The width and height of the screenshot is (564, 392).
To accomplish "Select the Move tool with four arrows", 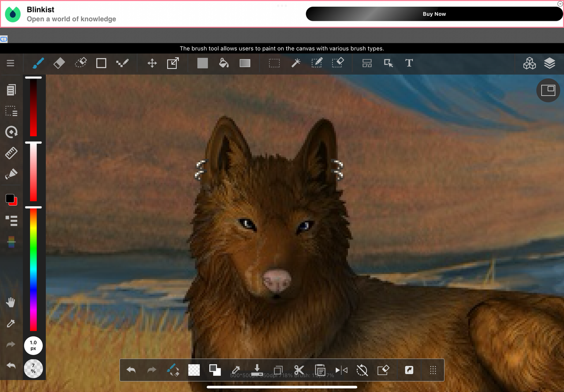I will [152, 63].
